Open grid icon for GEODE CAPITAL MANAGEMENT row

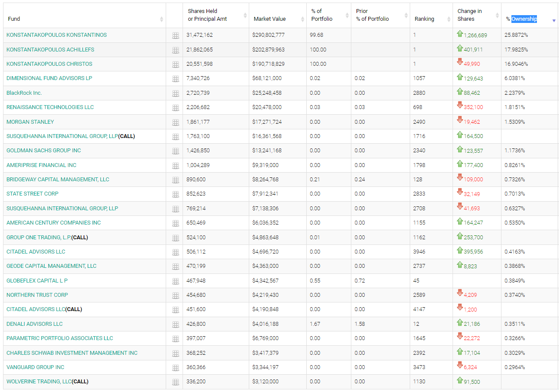(175, 267)
